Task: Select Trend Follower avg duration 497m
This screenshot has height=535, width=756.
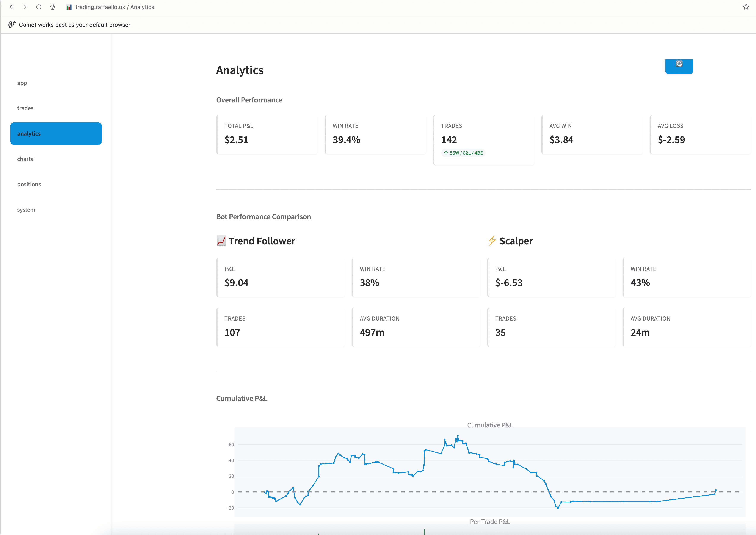Action: [372, 332]
